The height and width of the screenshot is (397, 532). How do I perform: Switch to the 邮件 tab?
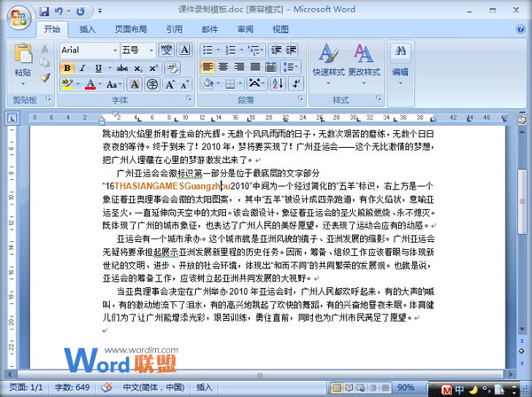pyautogui.click(x=209, y=29)
